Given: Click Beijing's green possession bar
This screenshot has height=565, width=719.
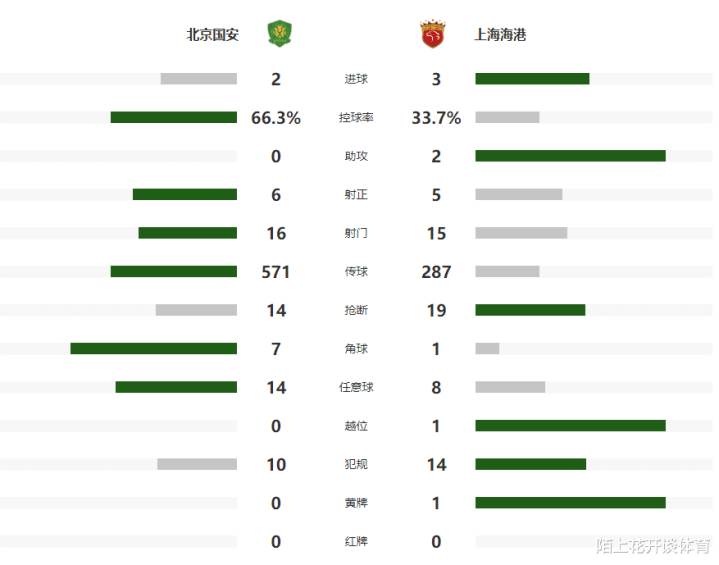Looking at the screenshot, I should pos(173,118).
